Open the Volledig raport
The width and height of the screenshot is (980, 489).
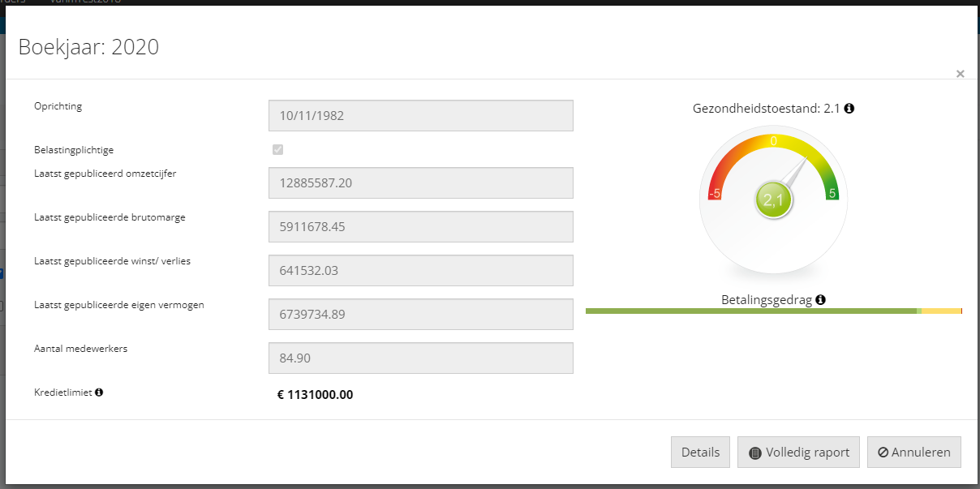click(x=798, y=453)
